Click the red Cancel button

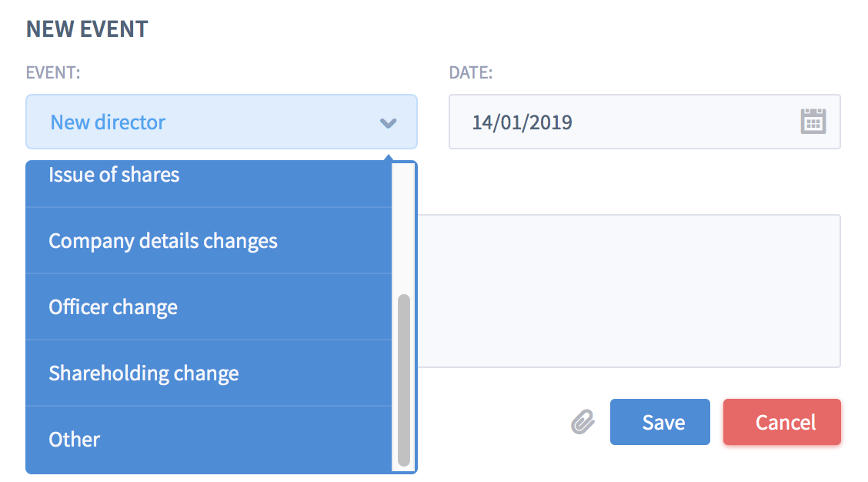782,422
